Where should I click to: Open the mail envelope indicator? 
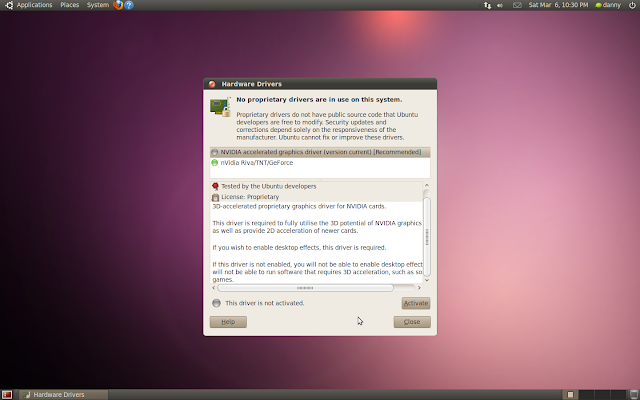point(517,5)
